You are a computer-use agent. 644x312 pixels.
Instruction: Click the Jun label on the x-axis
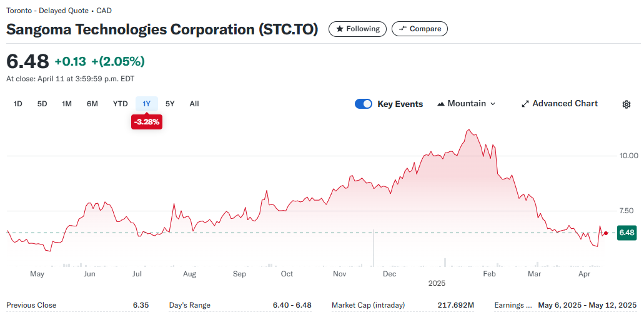[89, 274]
